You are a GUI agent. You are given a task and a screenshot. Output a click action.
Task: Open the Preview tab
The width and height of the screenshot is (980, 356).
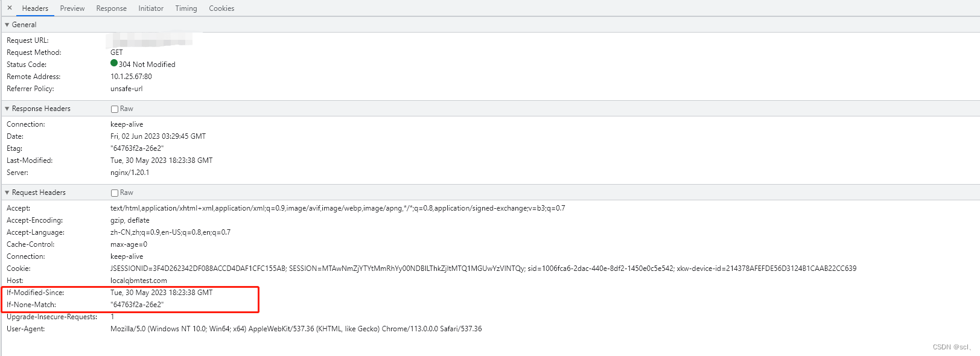[72, 8]
